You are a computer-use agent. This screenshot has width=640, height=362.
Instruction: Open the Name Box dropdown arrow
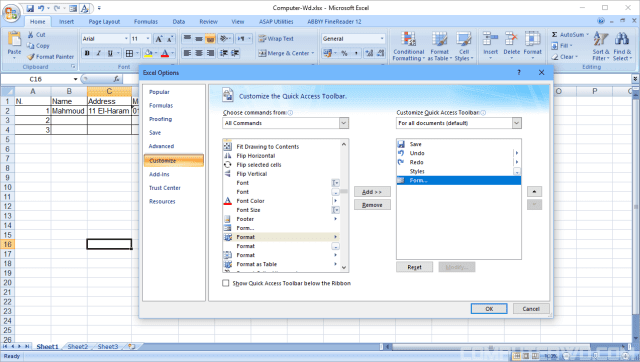pyautogui.click(x=76, y=79)
